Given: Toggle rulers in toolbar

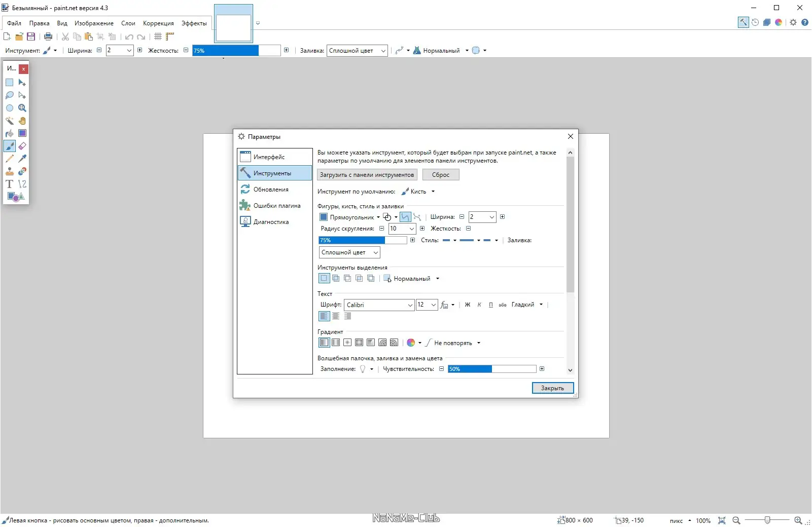Looking at the screenshot, I should coord(170,36).
